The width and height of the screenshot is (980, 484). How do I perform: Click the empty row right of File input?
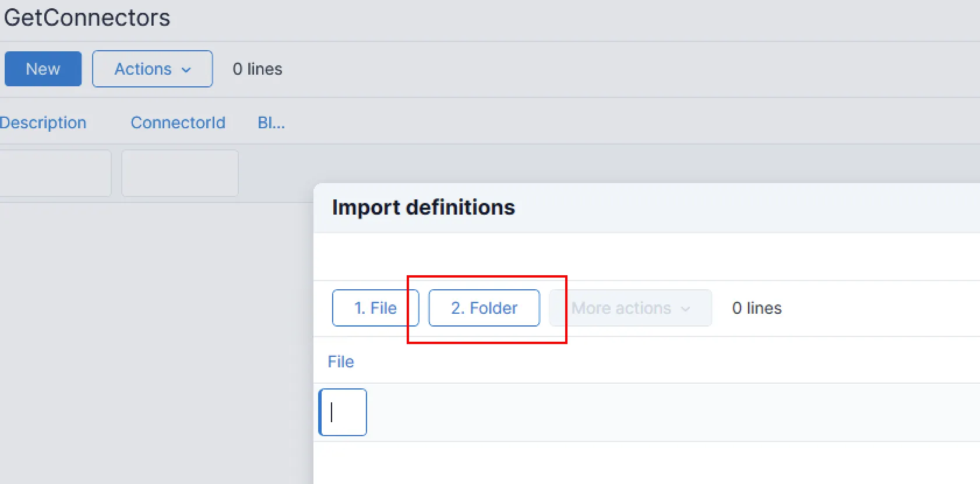641,412
